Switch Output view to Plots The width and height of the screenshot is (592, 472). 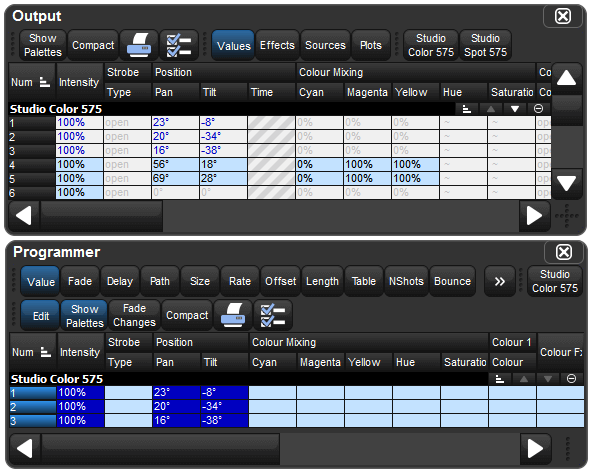click(x=371, y=45)
